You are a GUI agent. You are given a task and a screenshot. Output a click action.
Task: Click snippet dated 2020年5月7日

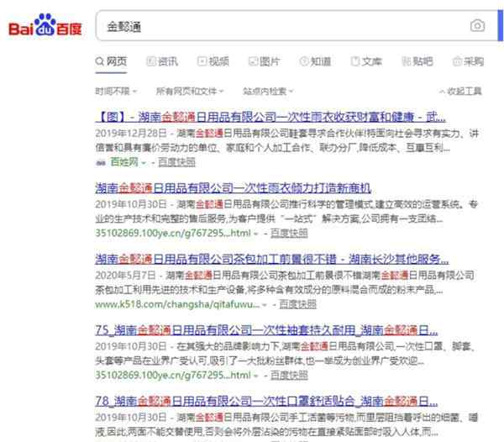(x=285, y=282)
